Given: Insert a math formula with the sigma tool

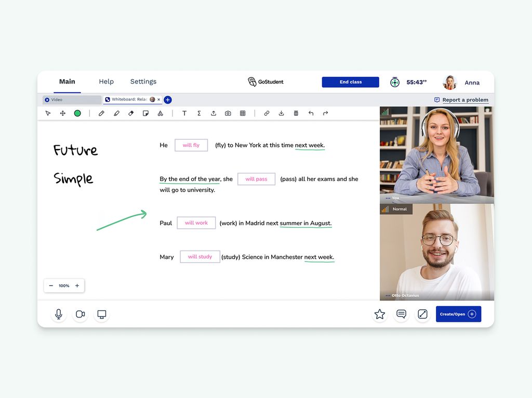Looking at the screenshot, I should [x=198, y=113].
